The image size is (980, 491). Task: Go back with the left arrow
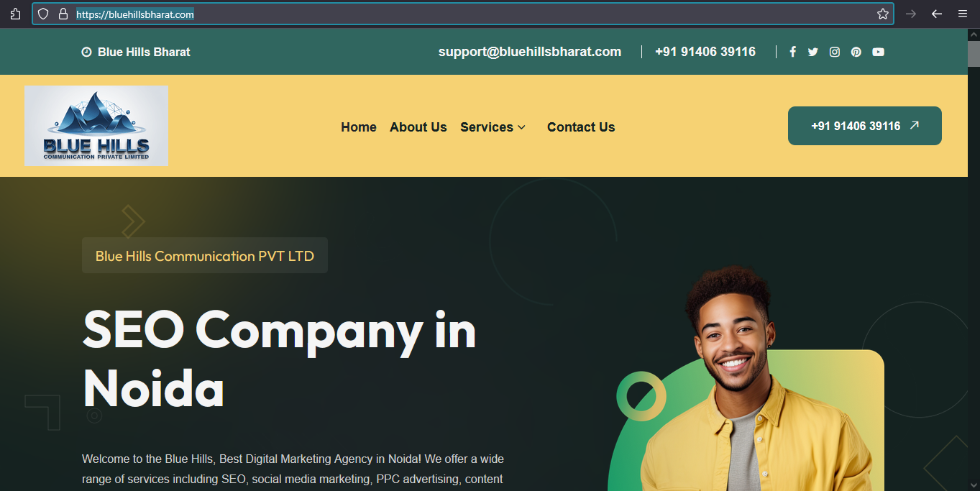click(x=937, y=14)
